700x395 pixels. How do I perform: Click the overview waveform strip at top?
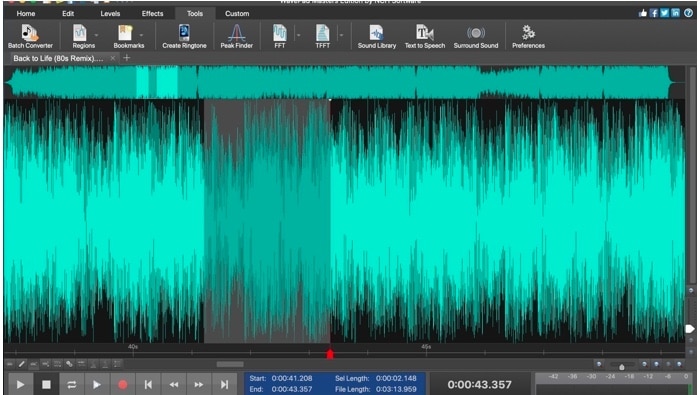(344, 82)
